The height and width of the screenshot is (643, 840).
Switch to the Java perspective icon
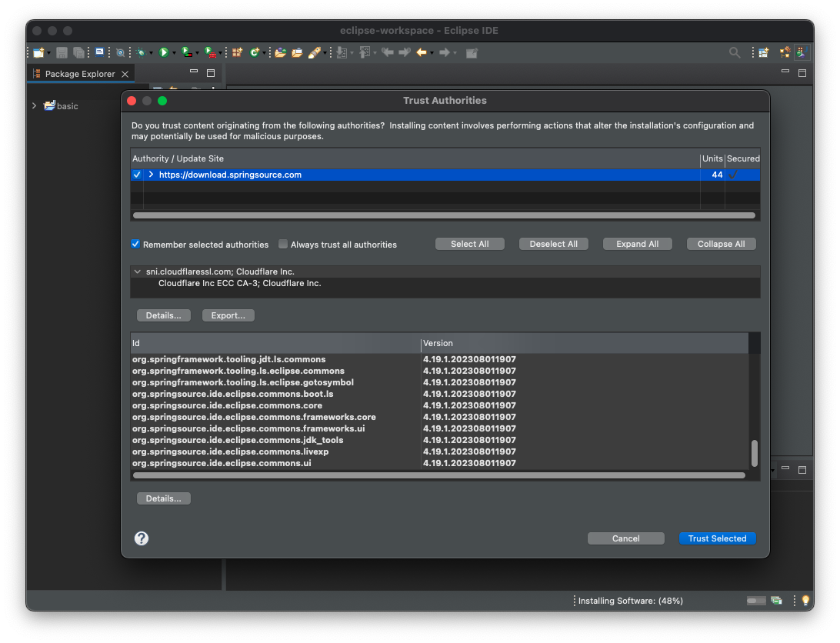click(802, 52)
